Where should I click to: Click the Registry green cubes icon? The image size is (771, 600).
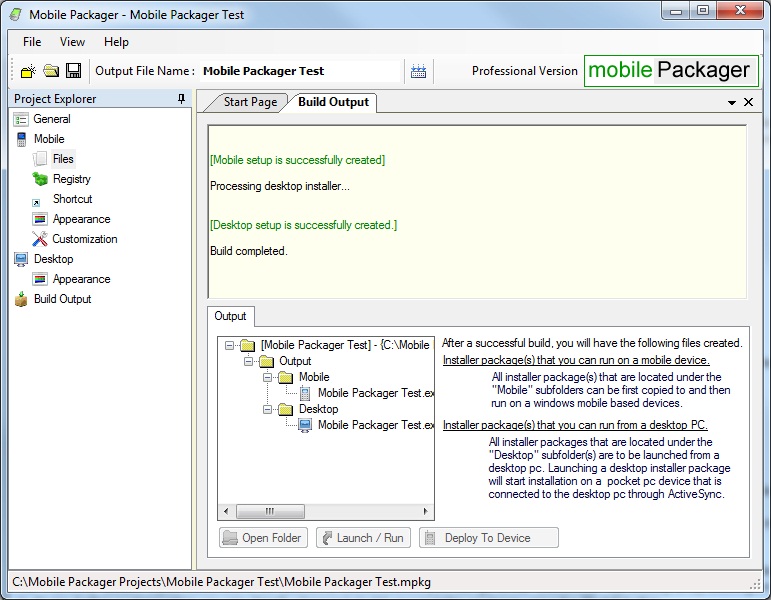tap(40, 179)
